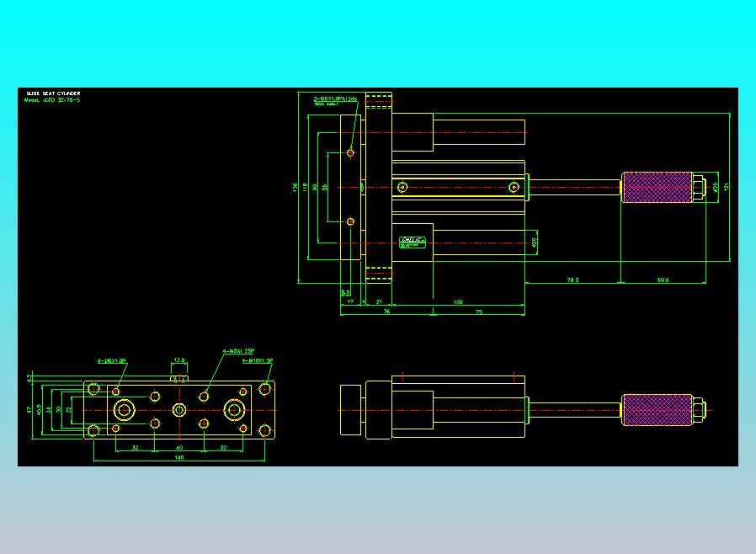Click the 40 center spacing dimension
This screenshot has height=554, width=756.
click(x=178, y=448)
